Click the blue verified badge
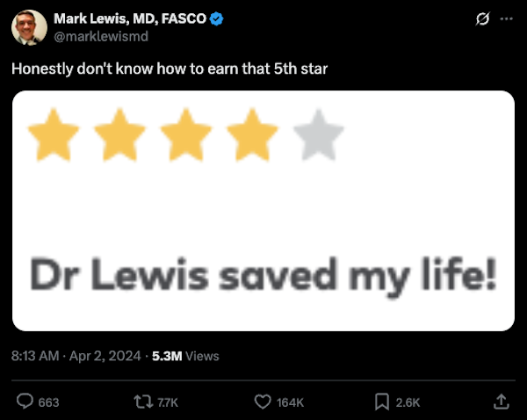Screen dimensions: 527x420 pos(215,19)
